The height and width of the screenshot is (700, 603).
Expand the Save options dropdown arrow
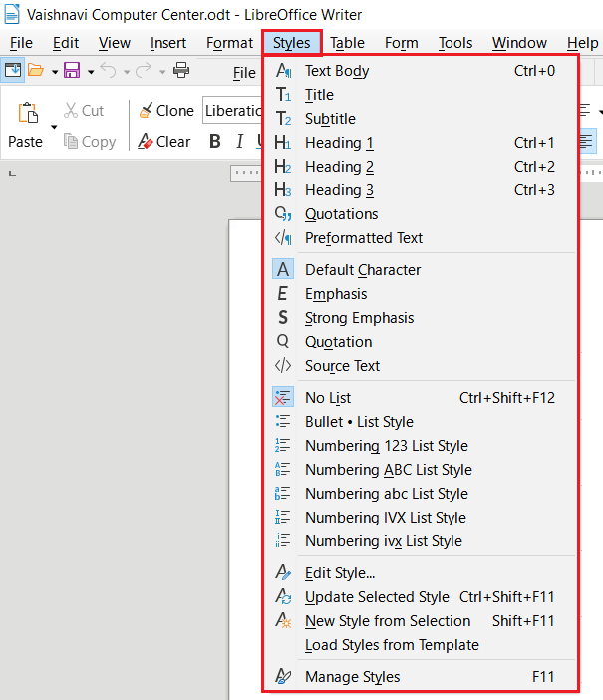[x=91, y=71]
